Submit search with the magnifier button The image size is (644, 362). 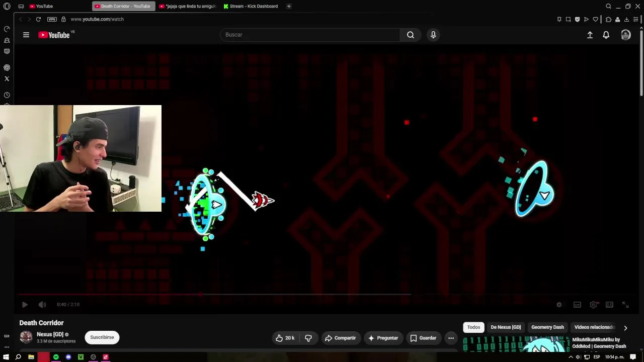pos(411,35)
